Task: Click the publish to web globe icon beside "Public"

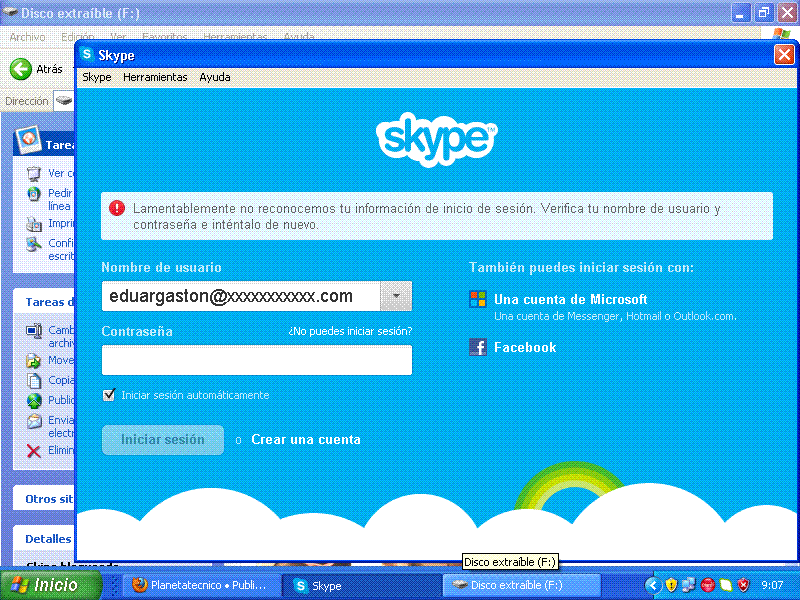Action: tap(34, 401)
